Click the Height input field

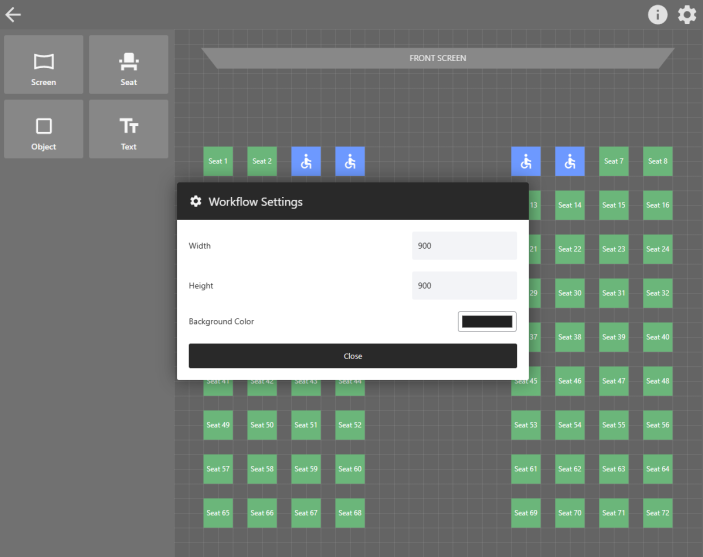464,286
